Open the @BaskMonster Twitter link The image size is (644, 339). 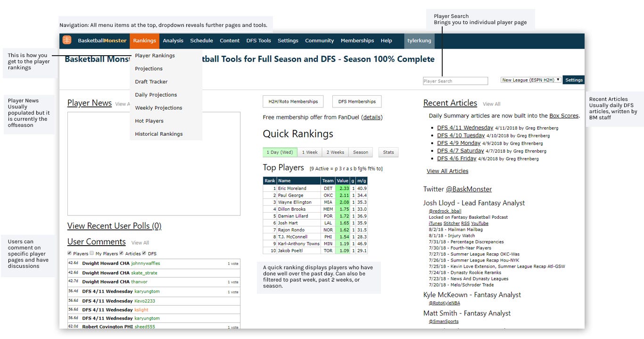click(x=469, y=189)
